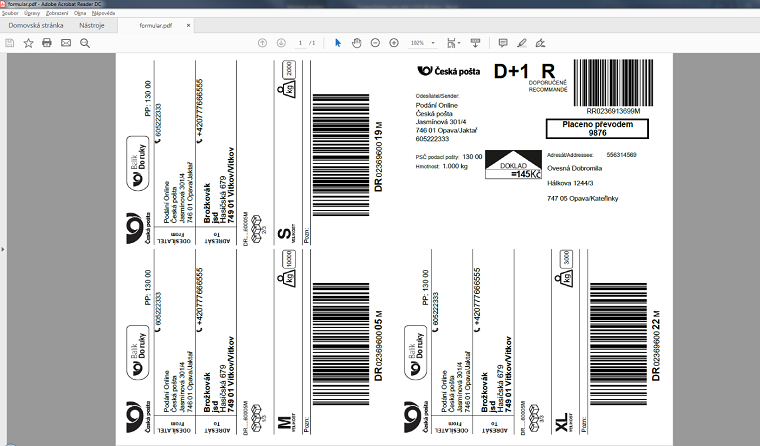Go to next page arrow
This screenshot has height=446, width=760.
(x=280, y=43)
